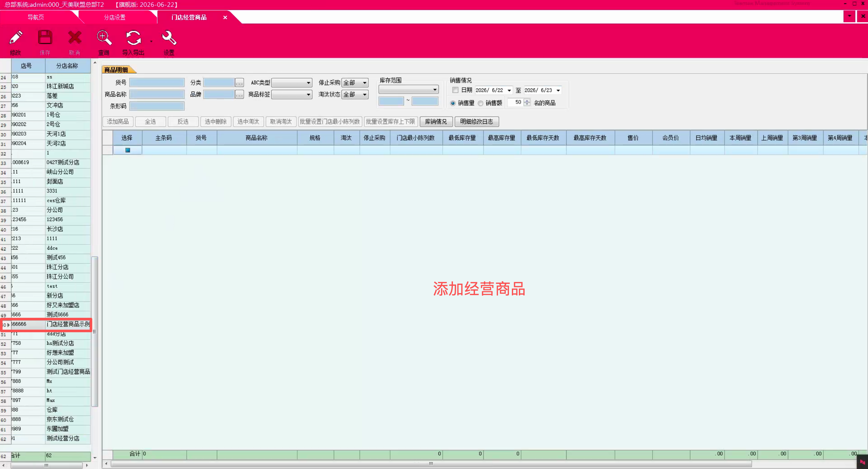Screen dimensions: 868x469
Task: Select store row 京东测试仓
Action: click(x=46, y=419)
